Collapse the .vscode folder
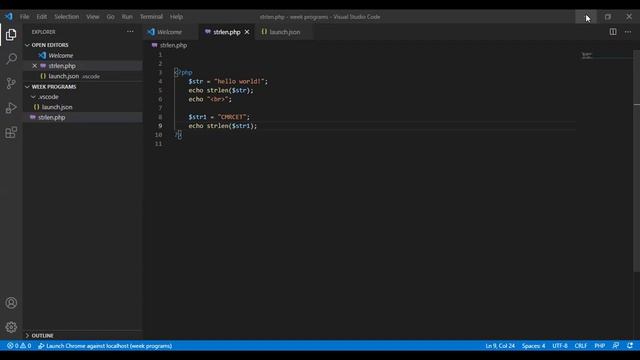 pos(33,97)
